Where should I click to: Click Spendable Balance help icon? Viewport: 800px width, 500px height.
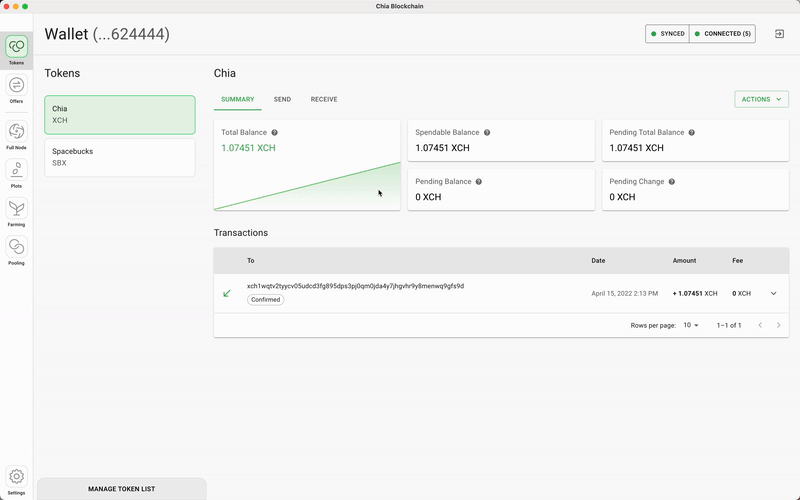487,132
